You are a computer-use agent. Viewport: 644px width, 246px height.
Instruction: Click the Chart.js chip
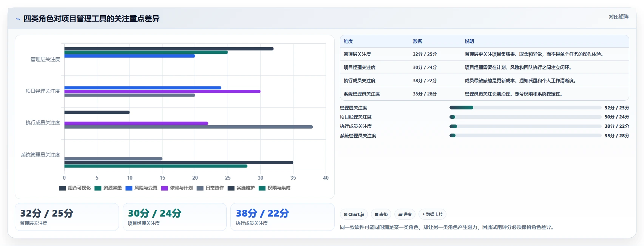tap(354, 214)
